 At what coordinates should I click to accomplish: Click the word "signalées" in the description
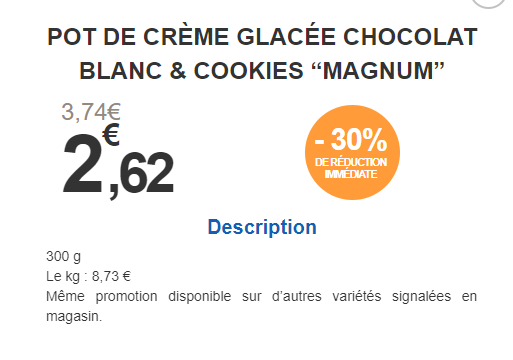(421, 296)
